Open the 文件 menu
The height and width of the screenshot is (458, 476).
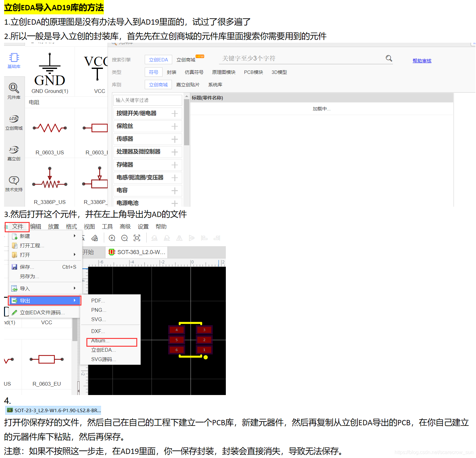coord(17,227)
